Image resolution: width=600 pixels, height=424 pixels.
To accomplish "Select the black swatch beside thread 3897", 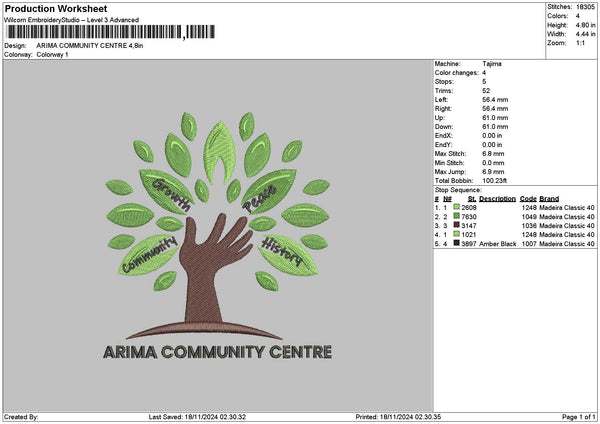I will pos(456,243).
